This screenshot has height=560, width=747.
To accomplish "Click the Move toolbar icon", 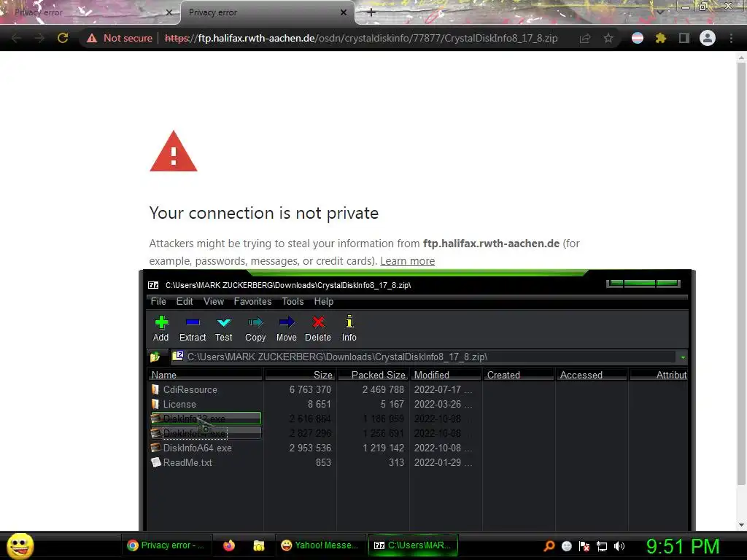I will pyautogui.click(x=286, y=328).
